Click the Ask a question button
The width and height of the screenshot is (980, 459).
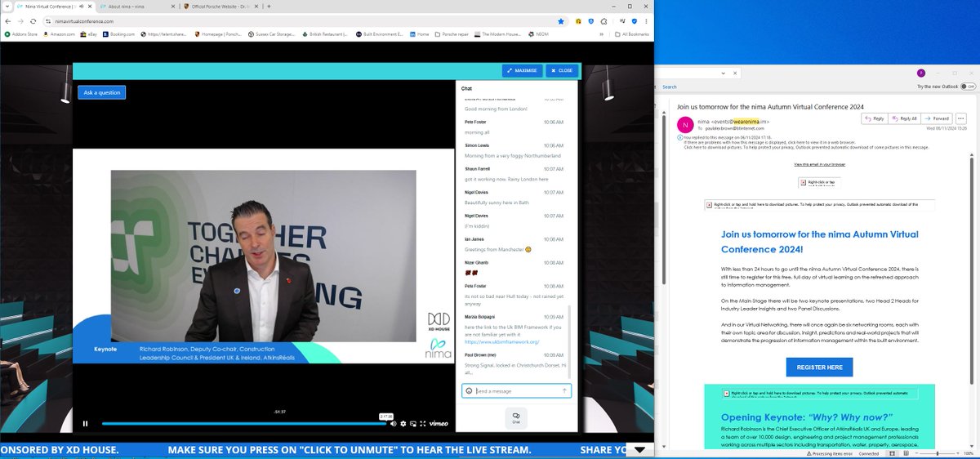tap(102, 92)
